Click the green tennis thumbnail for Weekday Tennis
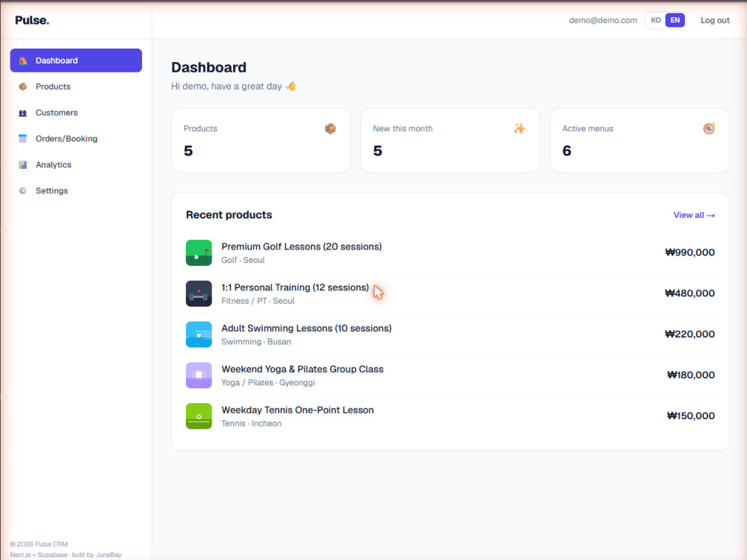The height and width of the screenshot is (560, 747). pyautogui.click(x=199, y=416)
